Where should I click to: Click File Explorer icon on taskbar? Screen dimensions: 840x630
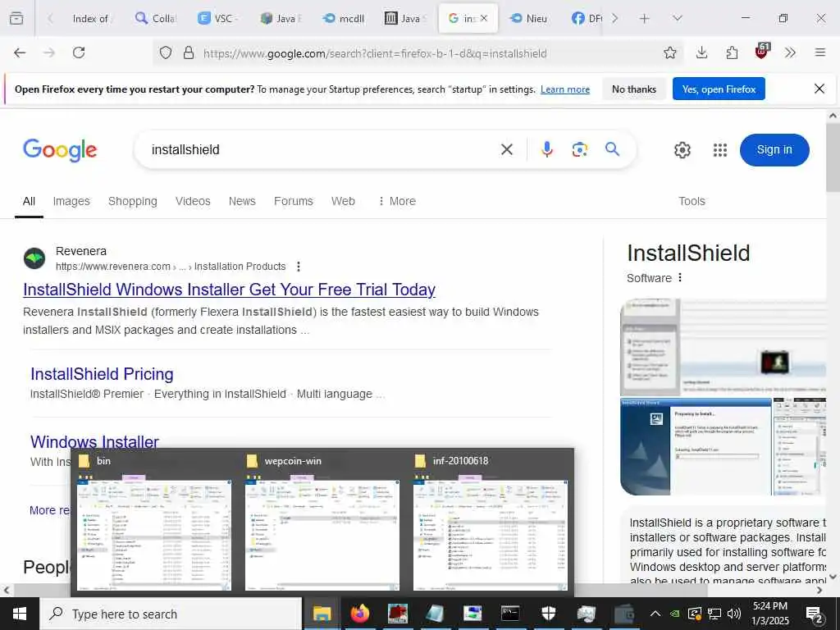[322, 614]
